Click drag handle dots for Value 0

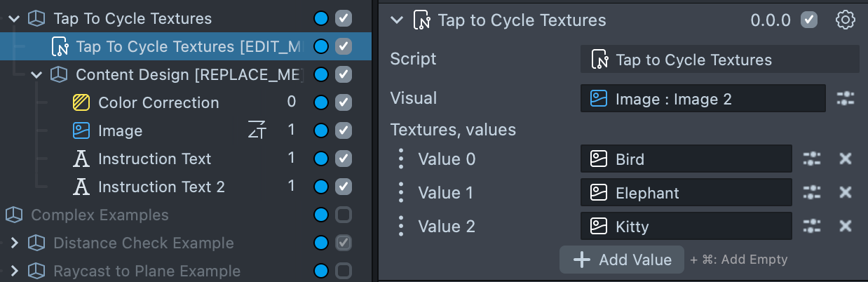click(x=400, y=159)
